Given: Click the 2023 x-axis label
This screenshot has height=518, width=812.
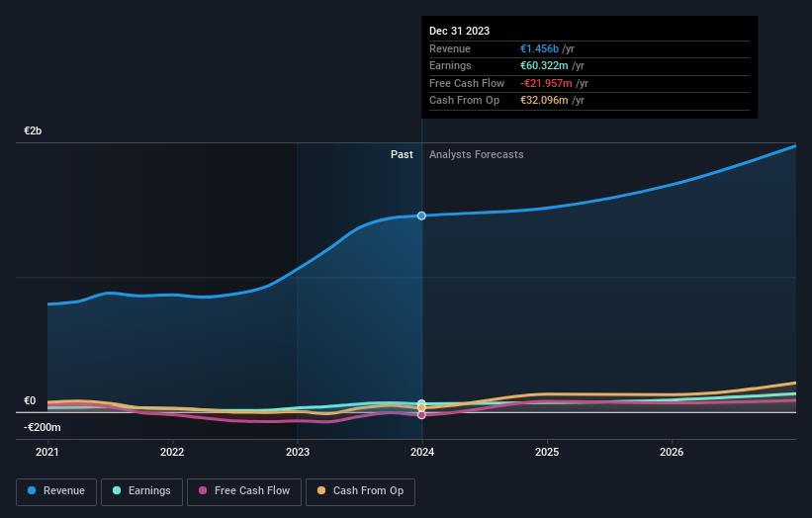Looking at the screenshot, I should [298, 453].
